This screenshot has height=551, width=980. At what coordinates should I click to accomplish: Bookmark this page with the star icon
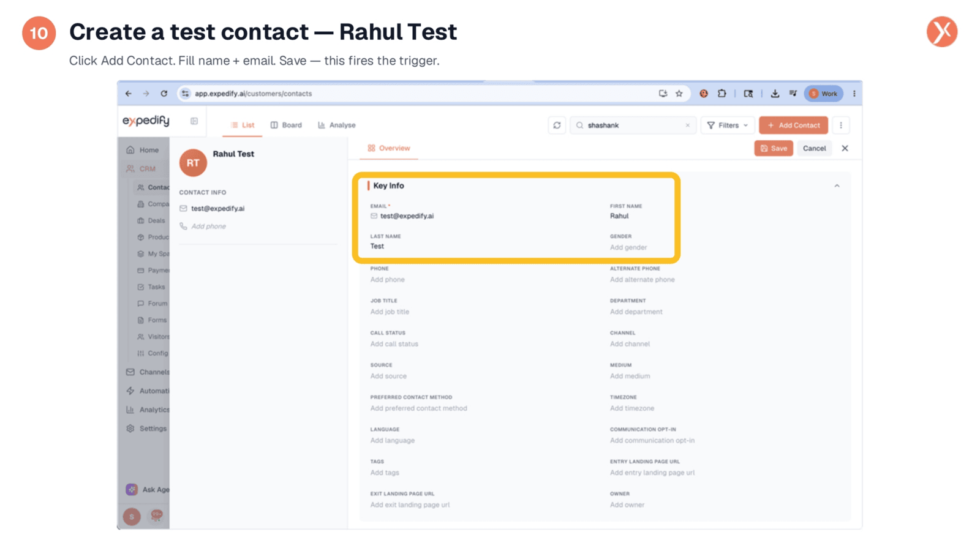point(679,94)
